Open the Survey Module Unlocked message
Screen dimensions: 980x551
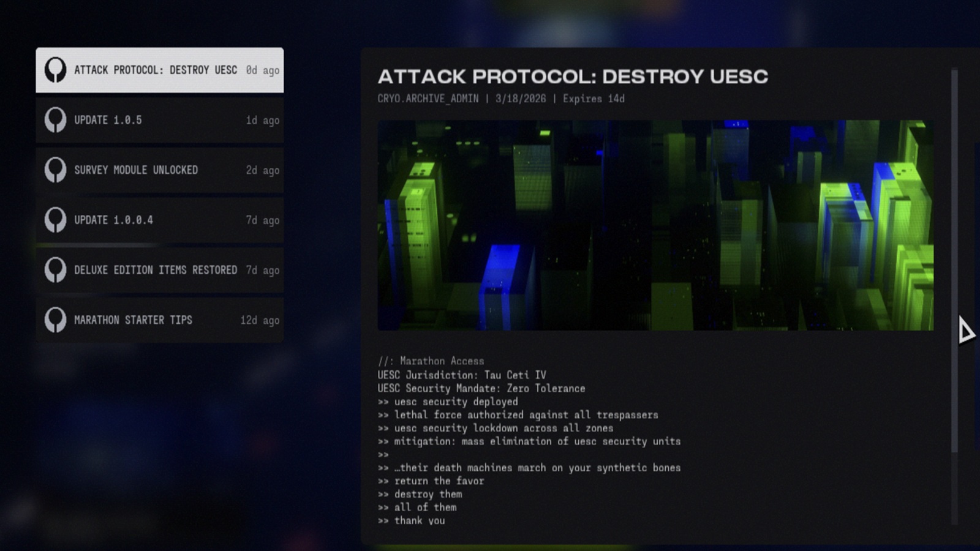(x=136, y=170)
